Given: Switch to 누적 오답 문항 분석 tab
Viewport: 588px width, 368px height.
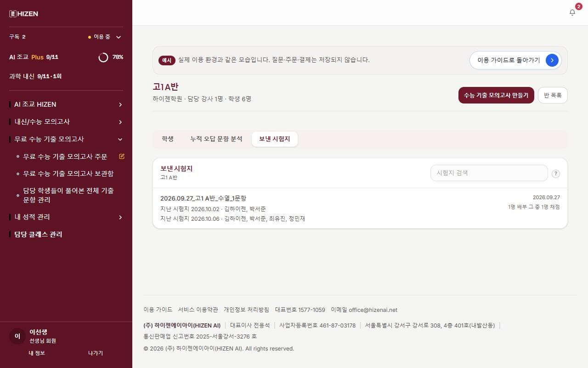Looking at the screenshot, I should pyautogui.click(x=216, y=139).
